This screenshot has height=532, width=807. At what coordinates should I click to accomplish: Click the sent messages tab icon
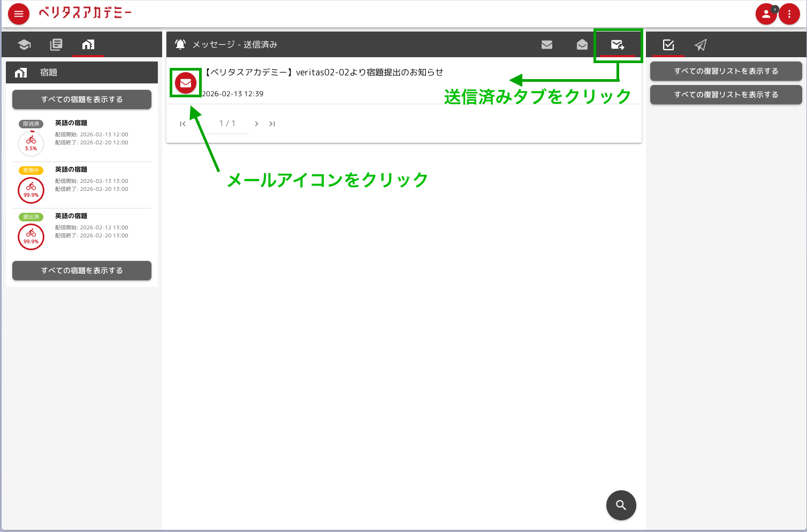(618, 45)
